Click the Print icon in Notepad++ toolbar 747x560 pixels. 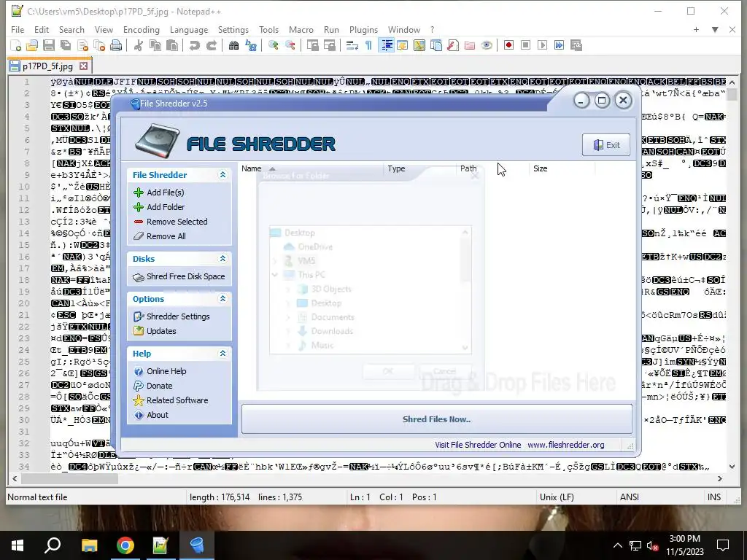(x=116, y=46)
